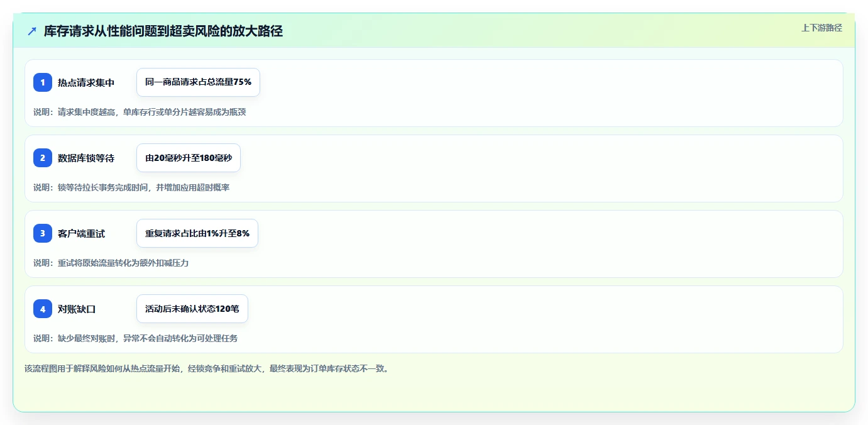
Task: Click the footer summary starting 该流程图用于解释风险
Action: tap(206, 368)
